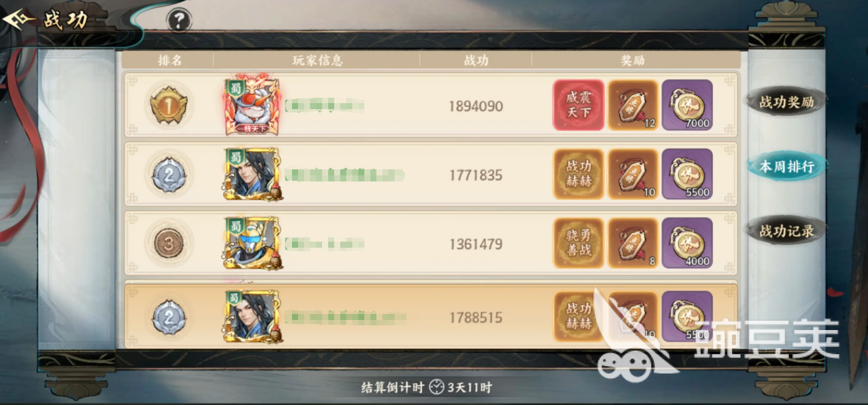Image resolution: width=868 pixels, height=405 pixels.
Task: Tap the 结算倒计时 clock icon
Action: (x=437, y=388)
